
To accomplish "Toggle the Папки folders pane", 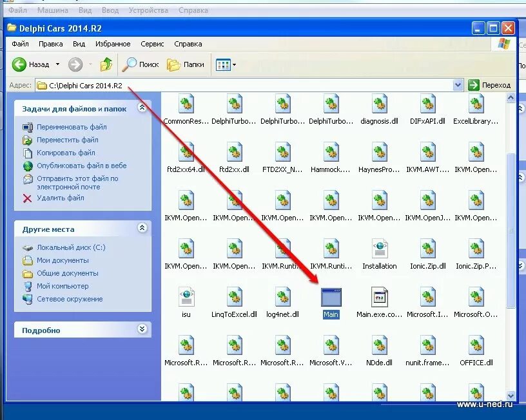I will 186,64.
